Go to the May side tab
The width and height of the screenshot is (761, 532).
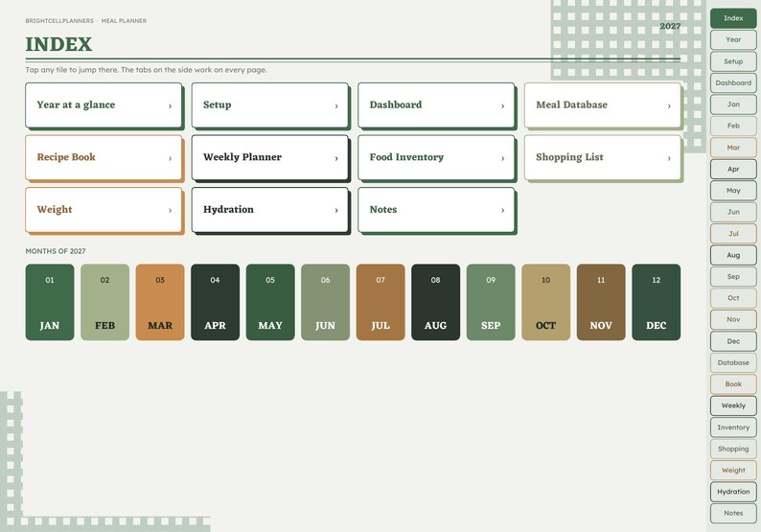point(733,191)
